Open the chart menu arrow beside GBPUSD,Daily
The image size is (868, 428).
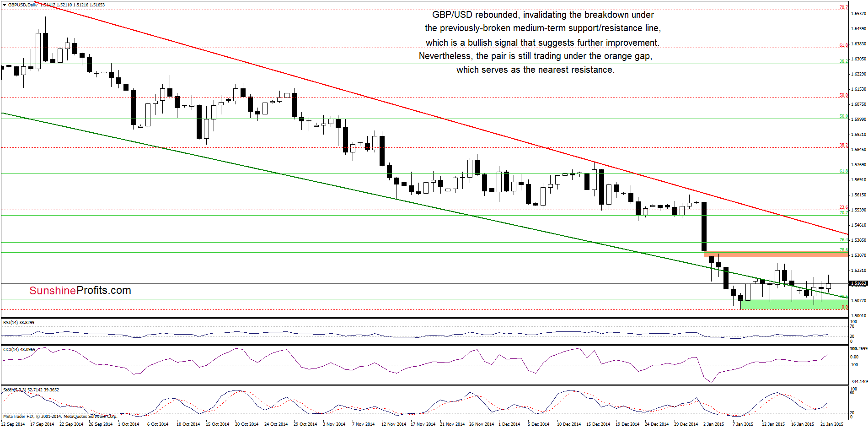5,5
